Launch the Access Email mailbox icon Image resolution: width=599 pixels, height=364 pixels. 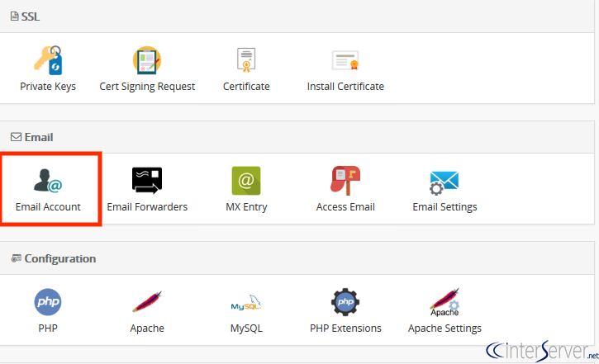point(345,182)
